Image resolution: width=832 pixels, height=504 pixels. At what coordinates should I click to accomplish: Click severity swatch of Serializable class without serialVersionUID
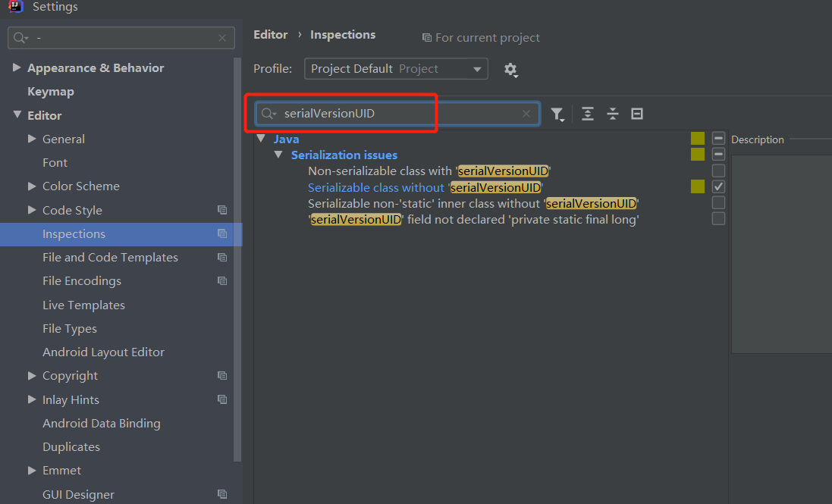(698, 186)
